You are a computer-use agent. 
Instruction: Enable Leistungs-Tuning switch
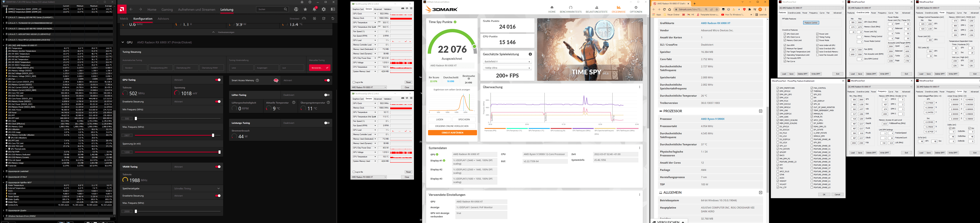327,123
